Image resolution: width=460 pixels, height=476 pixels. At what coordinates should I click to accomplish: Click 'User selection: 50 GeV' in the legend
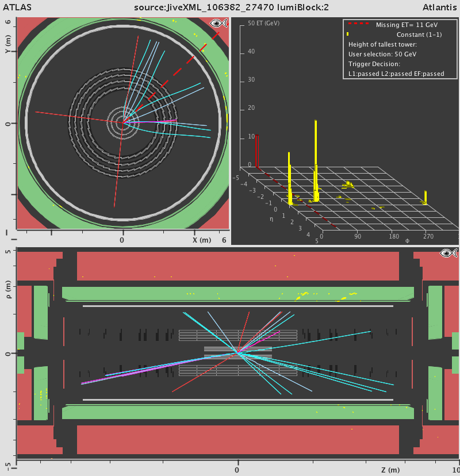tap(382, 54)
